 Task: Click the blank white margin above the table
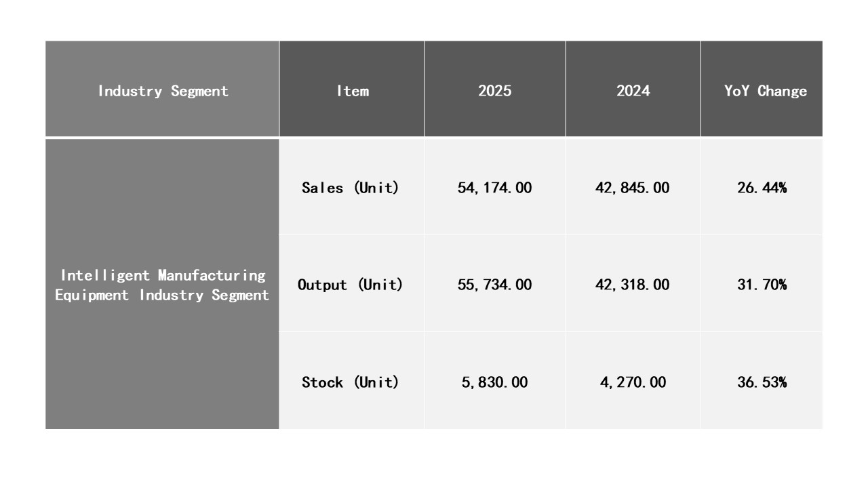[434, 19]
